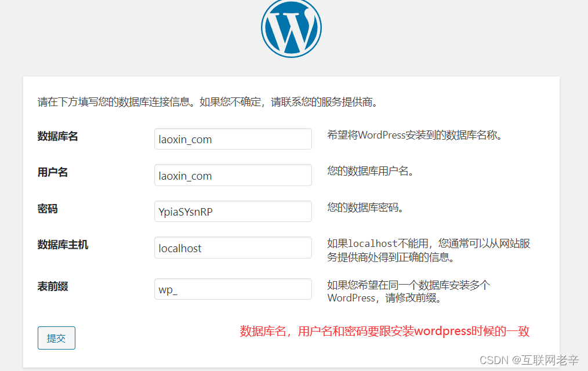Select the 密码 input field
The width and height of the screenshot is (588, 371).
[233, 212]
